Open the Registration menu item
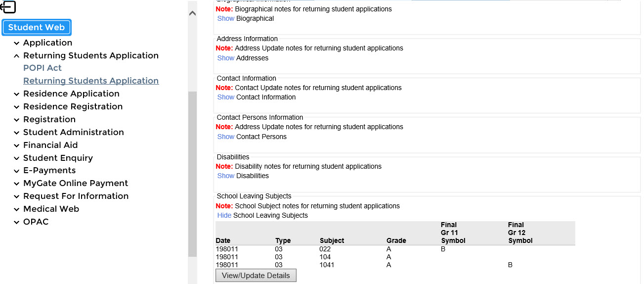 coord(49,120)
